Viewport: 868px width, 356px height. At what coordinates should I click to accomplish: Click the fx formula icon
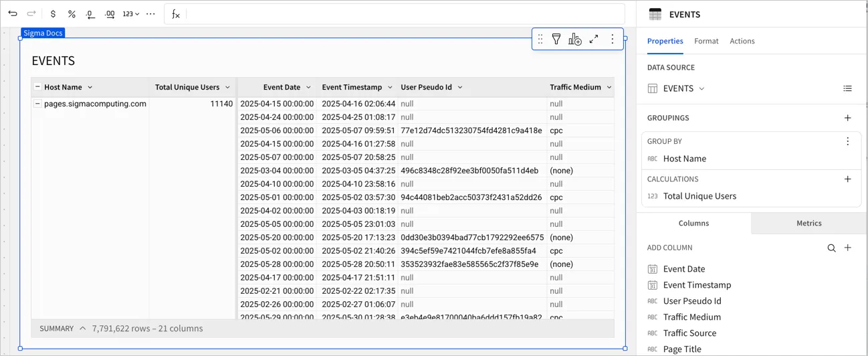[x=176, y=14]
